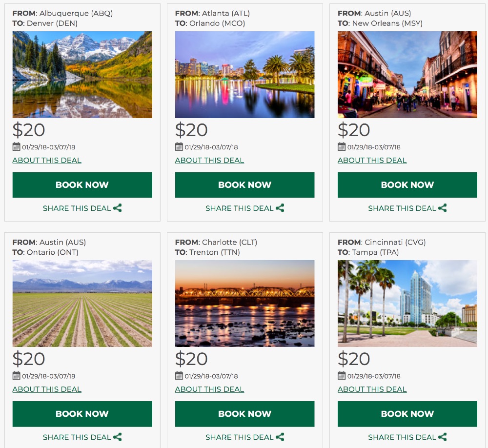Click the Tampa palm trees skyline image
This screenshot has width=488, height=448.
(x=407, y=304)
